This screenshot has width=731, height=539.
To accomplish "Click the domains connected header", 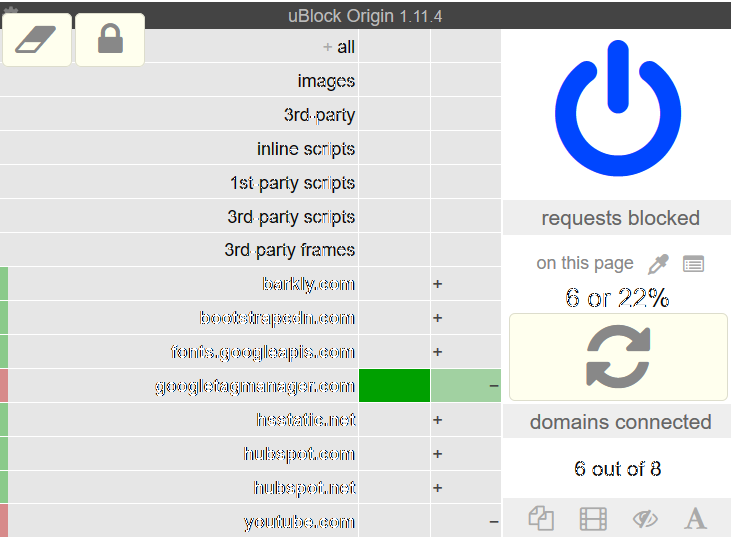I will click(620, 422).
